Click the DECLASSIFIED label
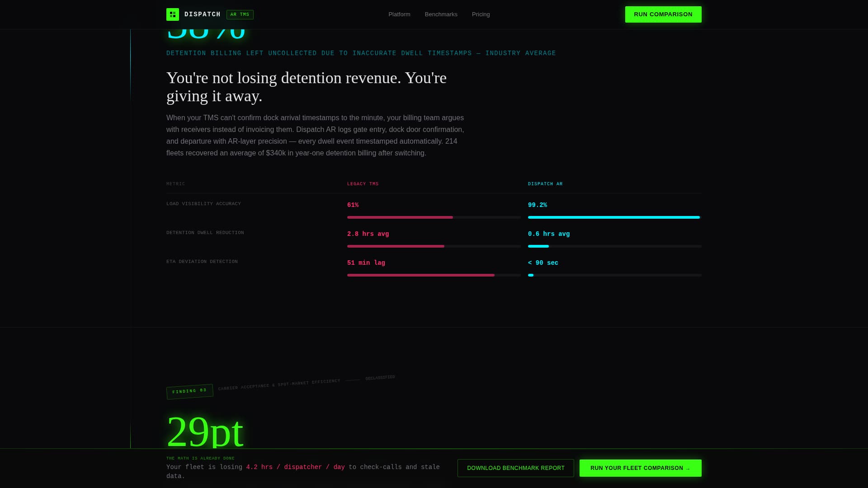868x488 pixels. tap(380, 377)
